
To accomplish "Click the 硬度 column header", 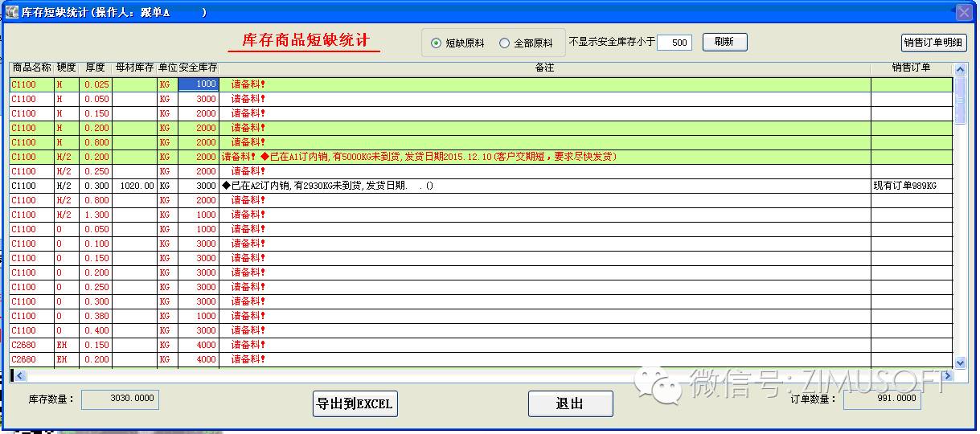I will click(66, 68).
